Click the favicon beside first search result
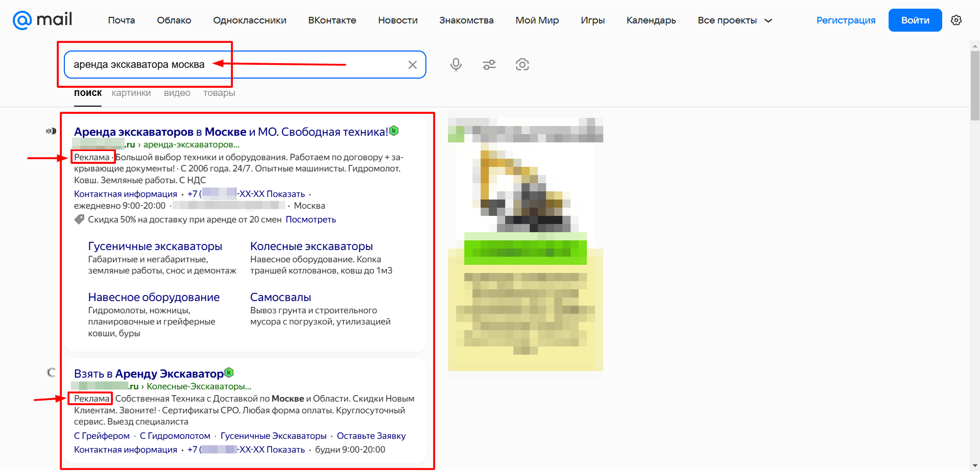 pos(51,131)
